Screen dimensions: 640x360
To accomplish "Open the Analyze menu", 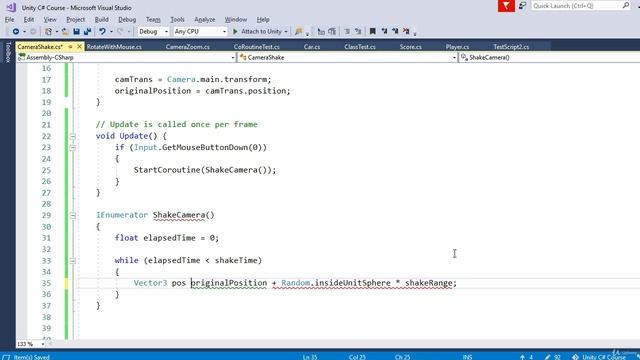I will coord(204,20).
